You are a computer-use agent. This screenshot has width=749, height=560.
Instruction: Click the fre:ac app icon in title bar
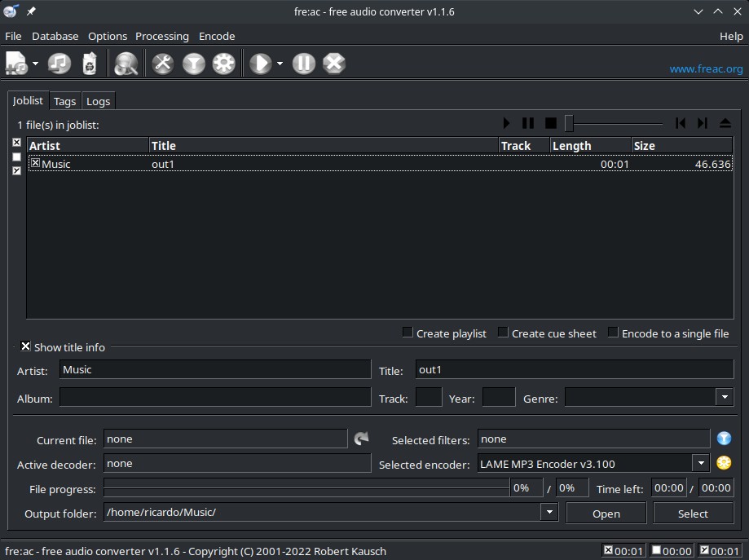tap(11, 11)
